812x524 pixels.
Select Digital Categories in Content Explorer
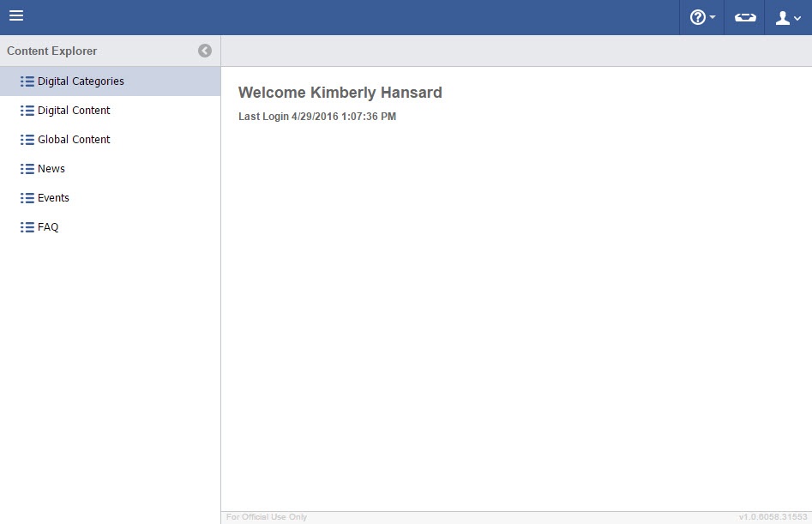pos(81,81)
